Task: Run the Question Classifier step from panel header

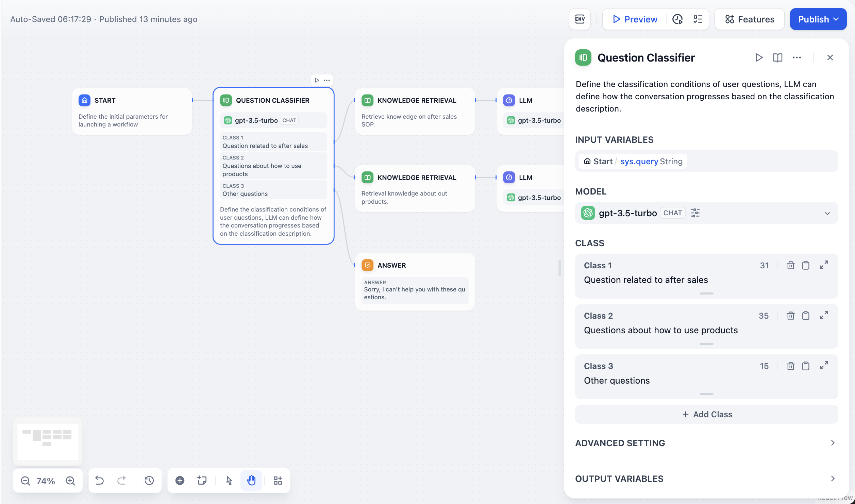Action: tap(759, 57)
